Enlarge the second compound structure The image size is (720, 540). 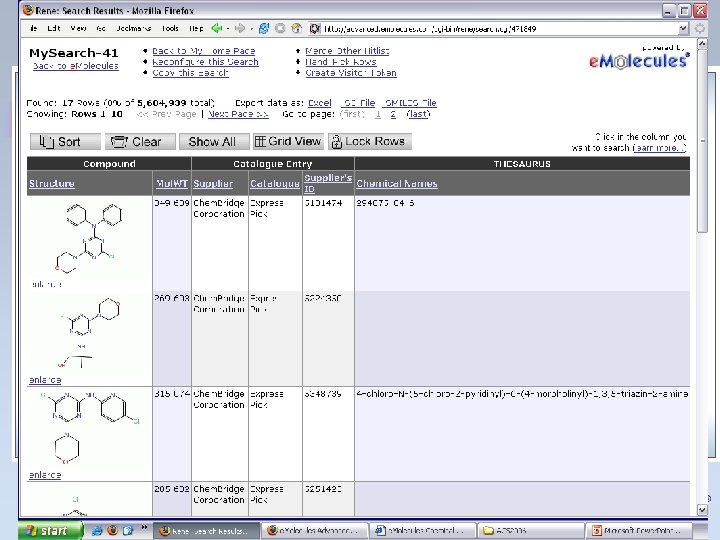45,380
